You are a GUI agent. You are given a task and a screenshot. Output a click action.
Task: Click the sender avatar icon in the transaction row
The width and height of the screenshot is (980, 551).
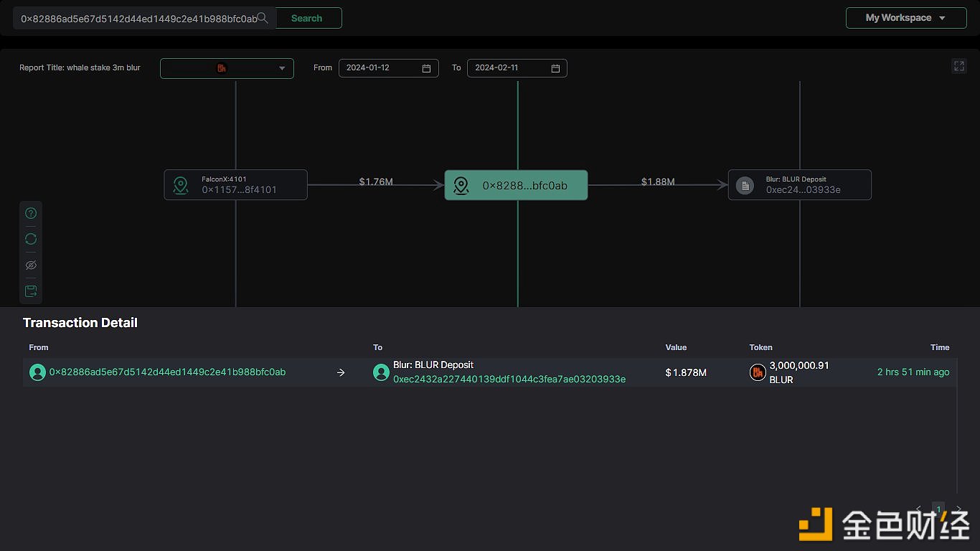37,372
